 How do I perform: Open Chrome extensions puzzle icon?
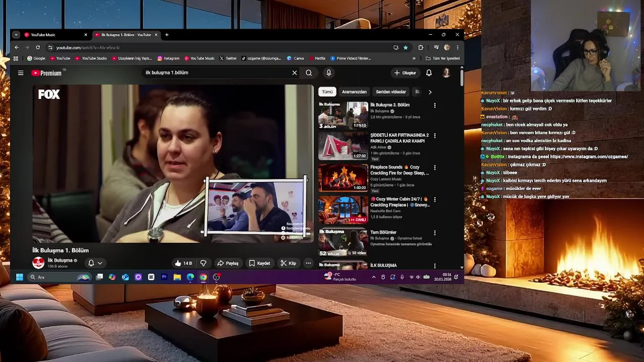(421, 47)
